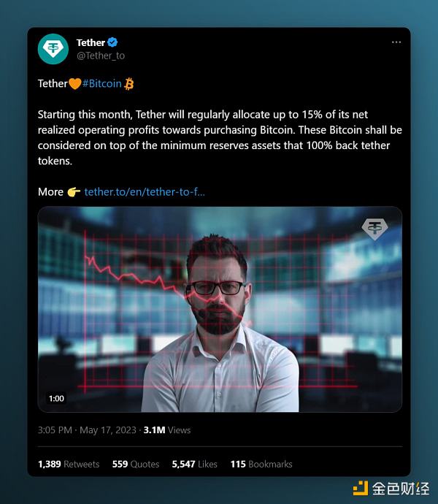Open the tether.to/en/tether-to-f… link

click(145, 191)
